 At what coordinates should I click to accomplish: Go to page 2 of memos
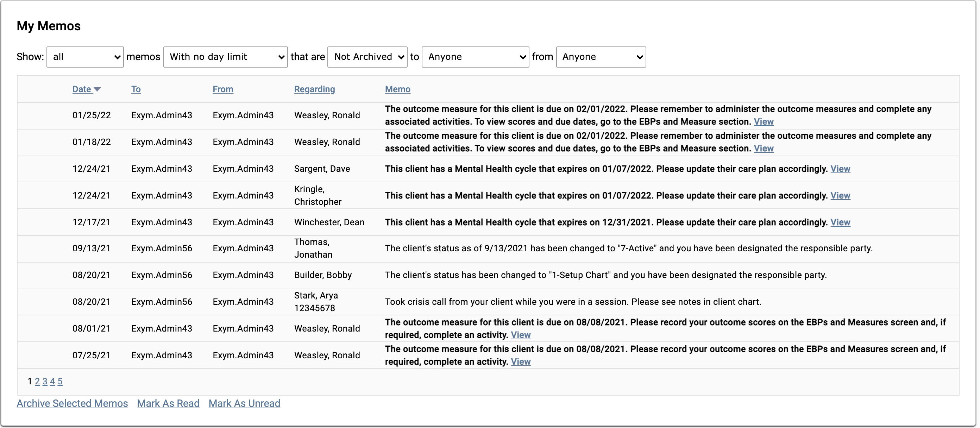(x=37, y=382)
